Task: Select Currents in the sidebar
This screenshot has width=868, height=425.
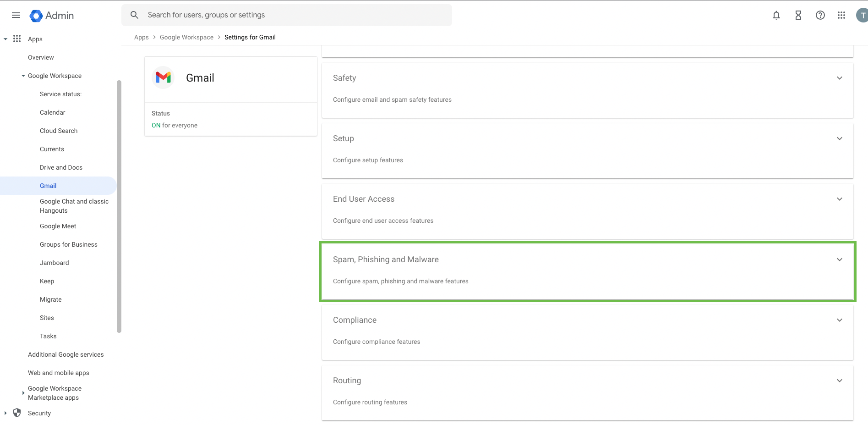Action: [52, 149]
